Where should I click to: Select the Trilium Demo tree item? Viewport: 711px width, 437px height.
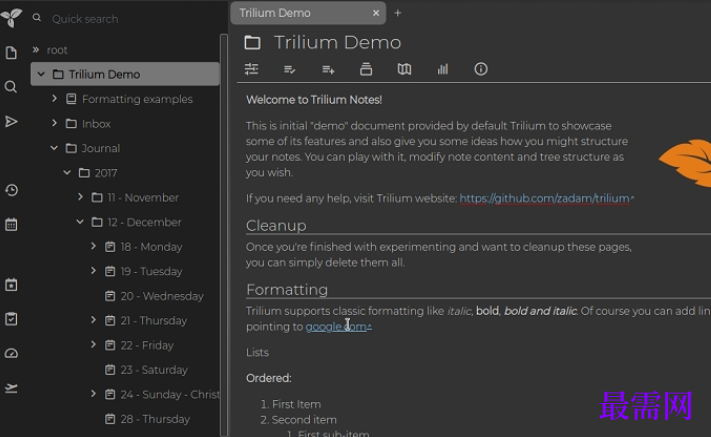[x=126, y=74]
